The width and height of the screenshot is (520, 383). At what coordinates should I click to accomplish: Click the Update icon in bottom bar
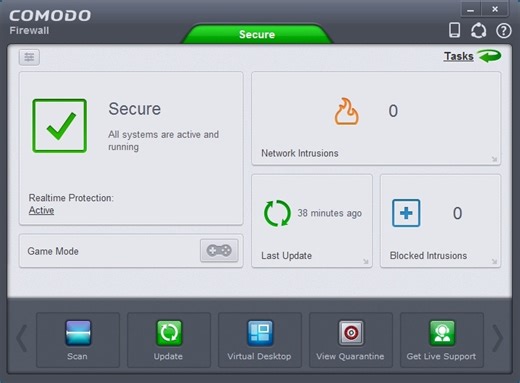[x=169, y=333]
